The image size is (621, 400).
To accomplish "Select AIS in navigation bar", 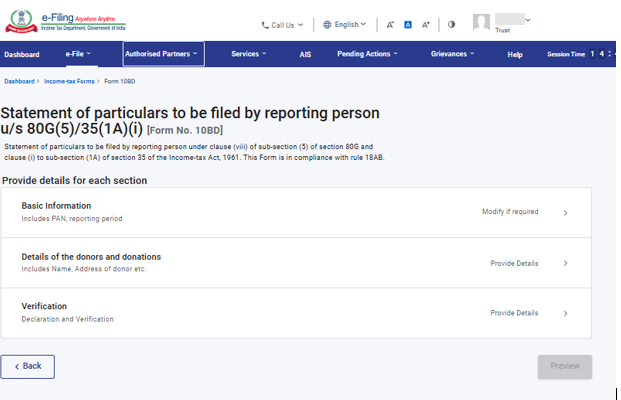I will (305, 54).
